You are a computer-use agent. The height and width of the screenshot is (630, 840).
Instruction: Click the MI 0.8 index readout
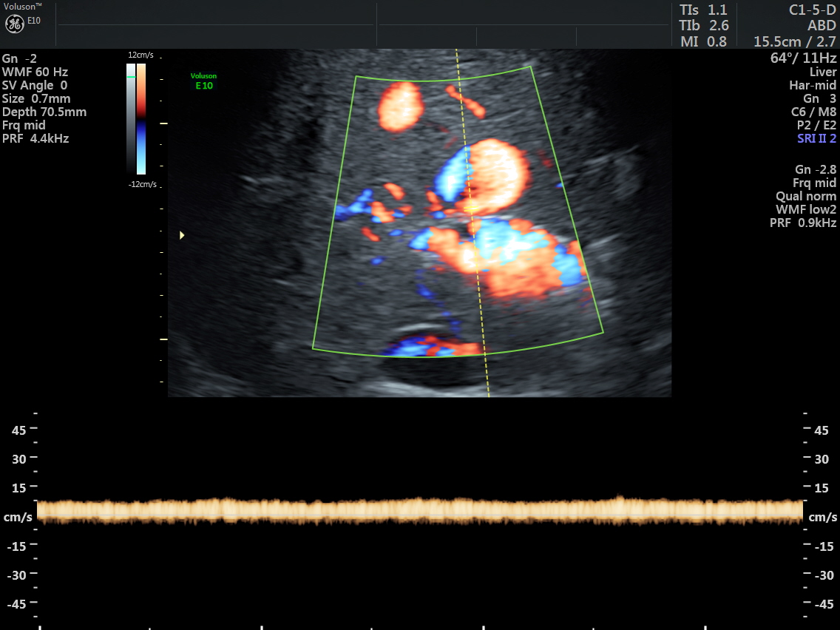[703, 41]
